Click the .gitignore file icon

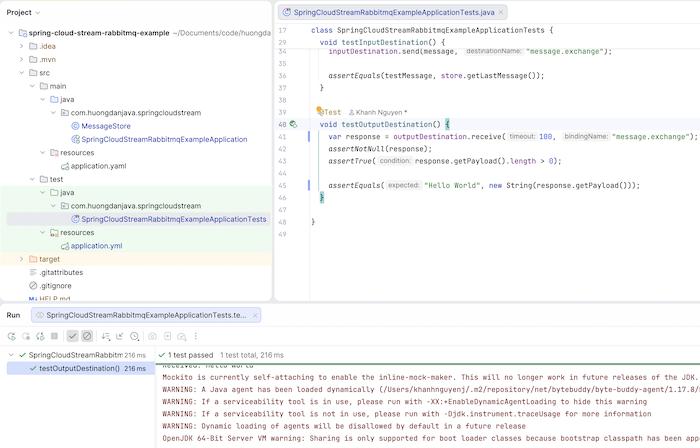pos(33,286)
